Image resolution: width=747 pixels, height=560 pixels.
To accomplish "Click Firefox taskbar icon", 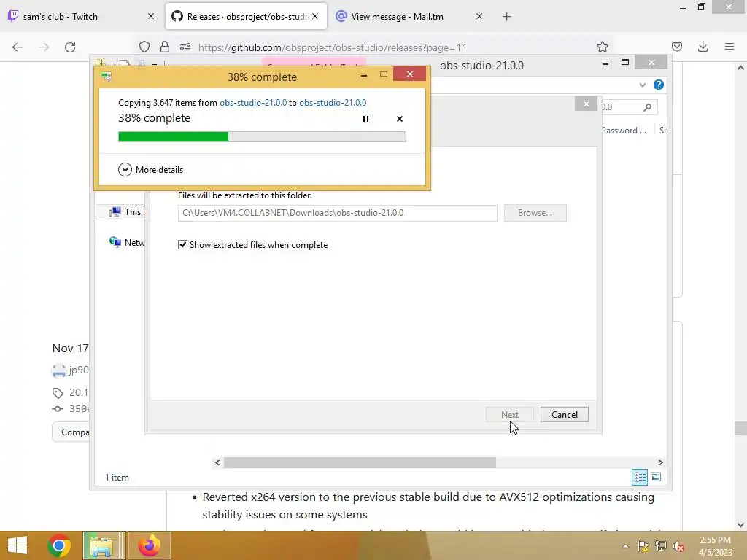I will pyautogui.click(x=150, y=545).
